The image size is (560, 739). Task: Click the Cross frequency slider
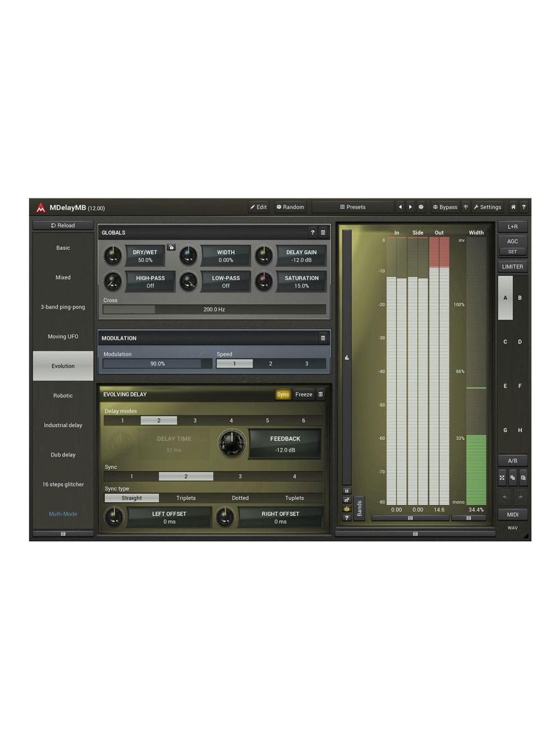point(214,310)
